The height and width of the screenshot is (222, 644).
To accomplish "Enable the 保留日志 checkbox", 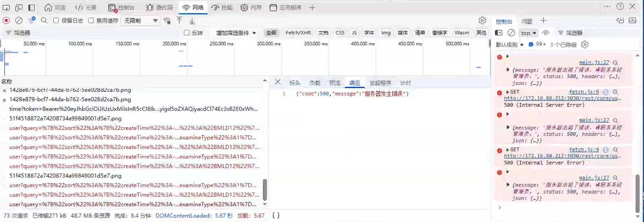I will (56, 20).
